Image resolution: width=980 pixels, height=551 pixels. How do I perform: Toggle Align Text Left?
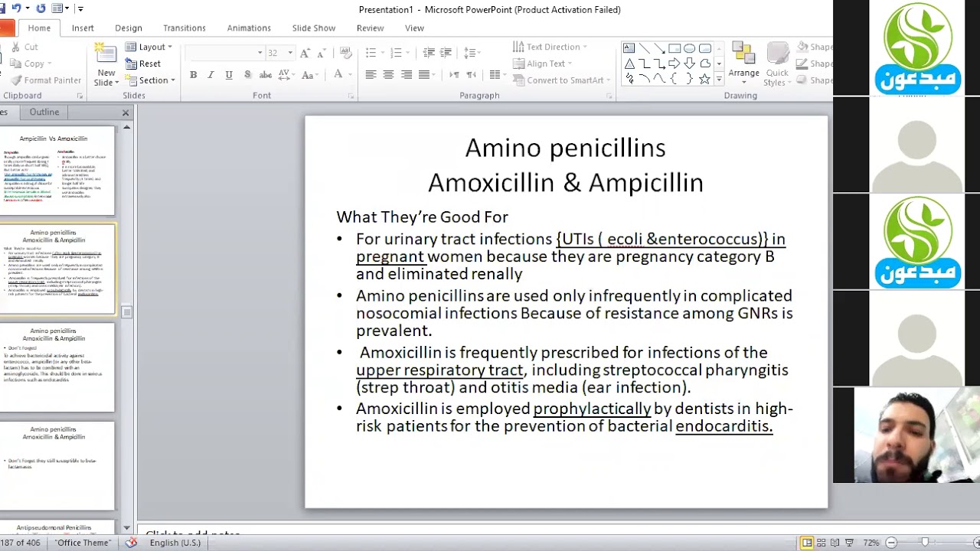371,75
